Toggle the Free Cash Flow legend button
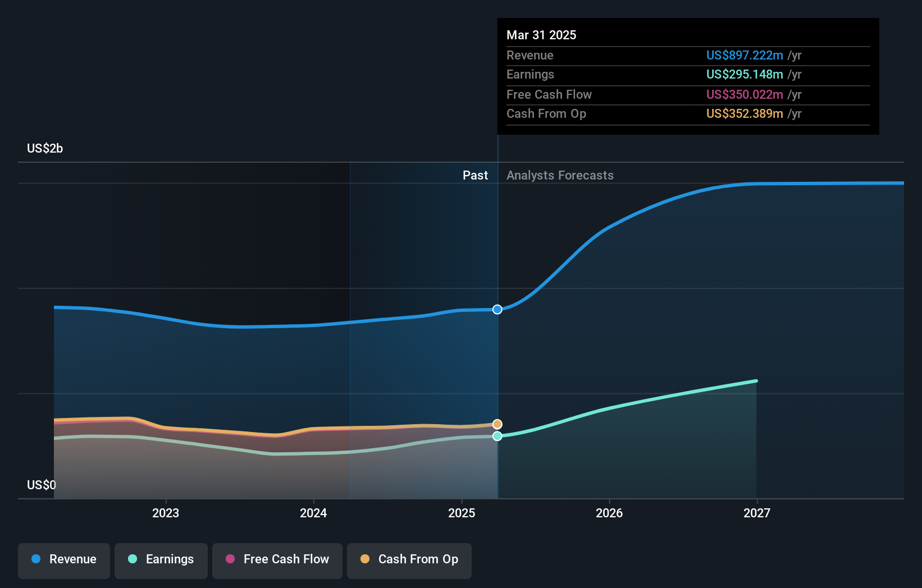The width and height of the screenshot is (922, 588). pyautogui.click(x=277, y=561)
